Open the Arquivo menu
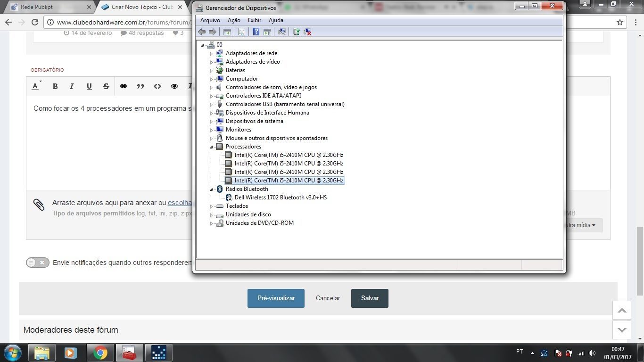The image size is (644, 362). (210, 20)
